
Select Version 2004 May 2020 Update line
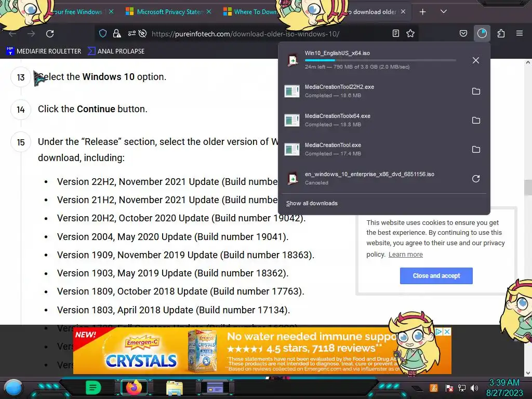click(x=172, y=236)
